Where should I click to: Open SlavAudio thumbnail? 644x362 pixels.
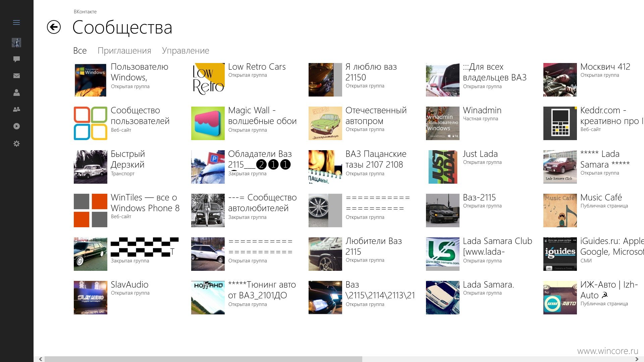coord(91,298)
